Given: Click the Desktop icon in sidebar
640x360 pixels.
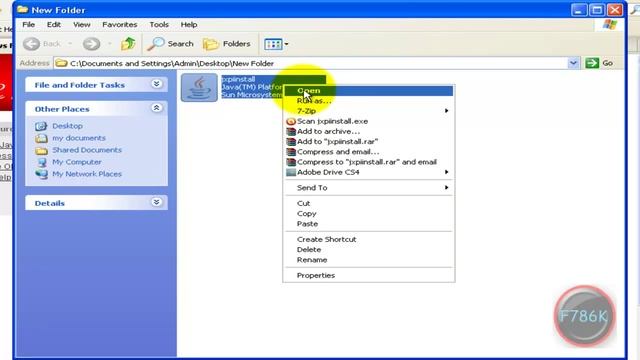Looking at the screenshot, I should pos(41,126).
